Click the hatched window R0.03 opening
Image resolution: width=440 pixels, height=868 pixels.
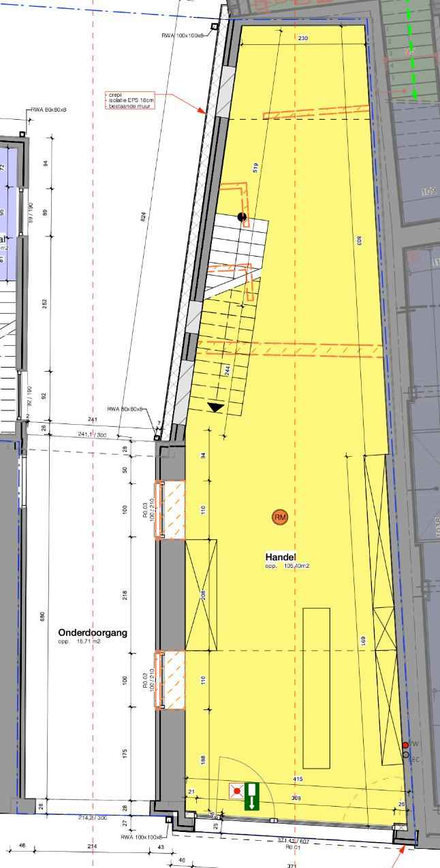click(x=170, y=510)
